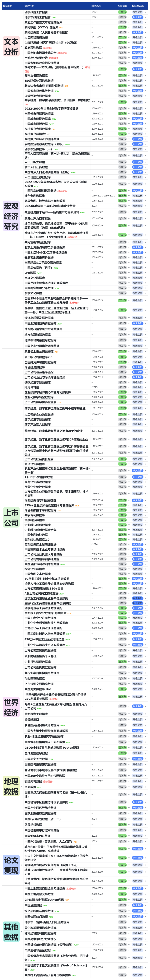Select the 上市公司 category label
The width and height of the screenshot is (150, 980).
pos(11,517)
